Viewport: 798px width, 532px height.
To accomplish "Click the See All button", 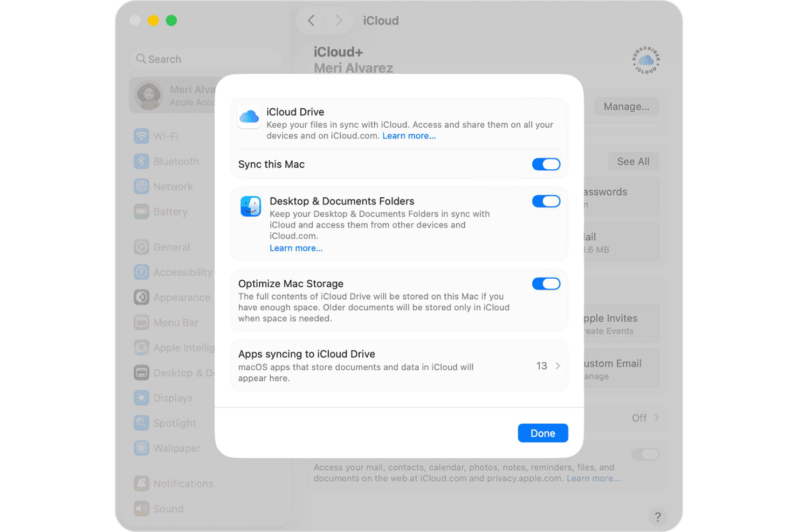I will 633,161.
